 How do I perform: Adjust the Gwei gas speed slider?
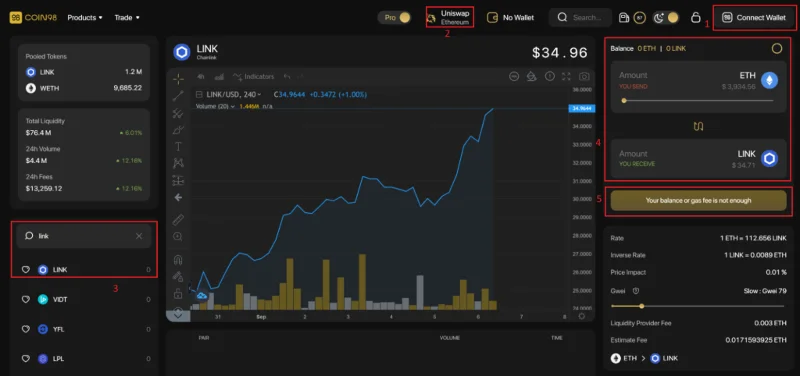coord(697,306)
